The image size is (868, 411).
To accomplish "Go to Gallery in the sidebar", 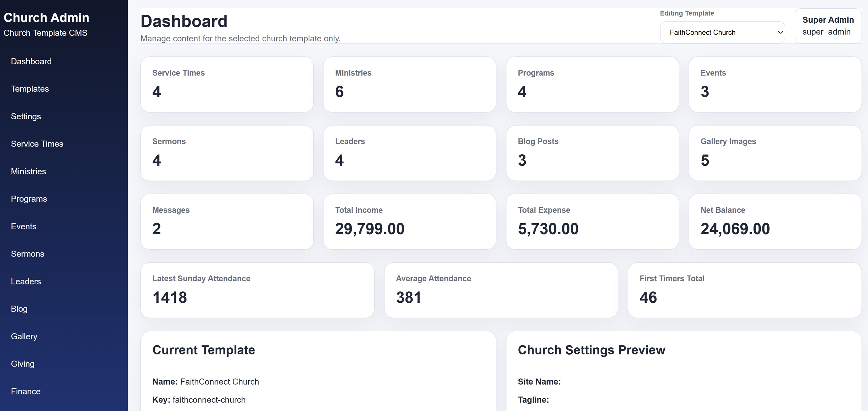I will coord(24,336).
